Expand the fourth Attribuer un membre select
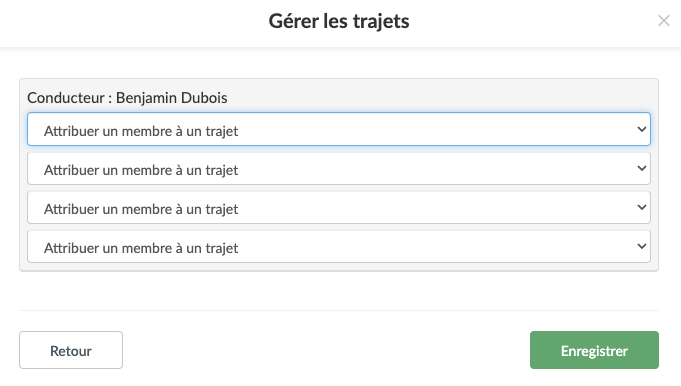681x386 pixels. (x=339, y=246)
